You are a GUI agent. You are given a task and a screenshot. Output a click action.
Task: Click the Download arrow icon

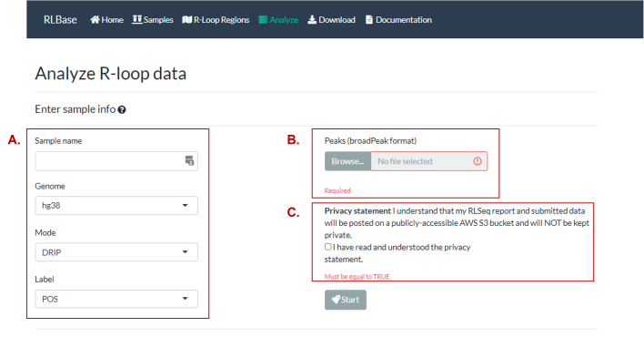[x=312, y=20]
